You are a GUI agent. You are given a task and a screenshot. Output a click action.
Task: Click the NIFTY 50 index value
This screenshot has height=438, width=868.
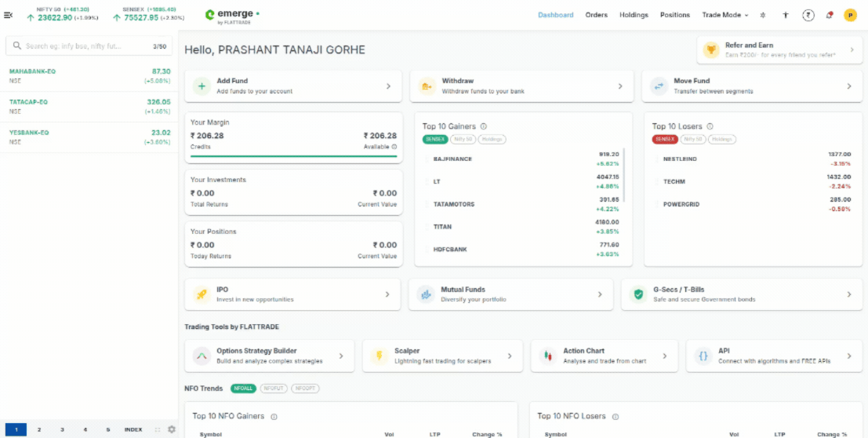55,18
